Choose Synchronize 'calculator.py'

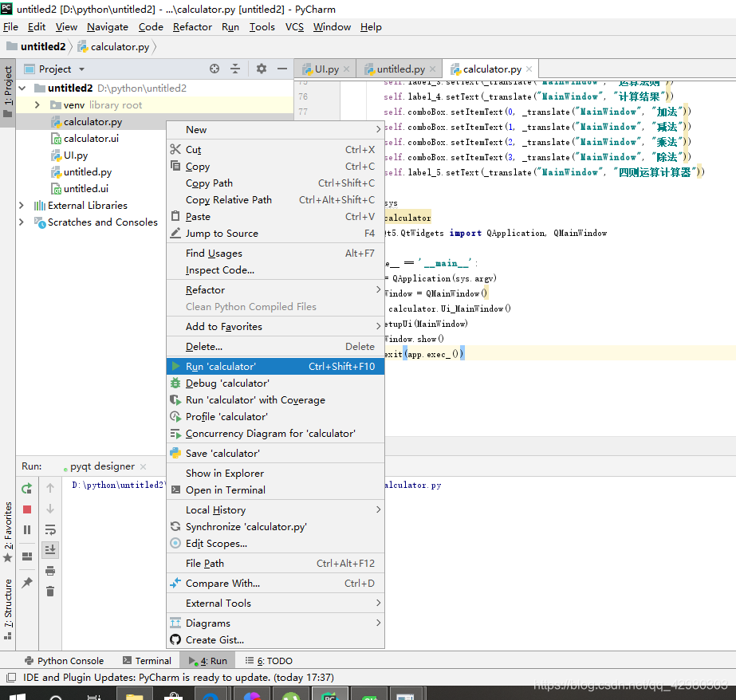click(276, 526)
